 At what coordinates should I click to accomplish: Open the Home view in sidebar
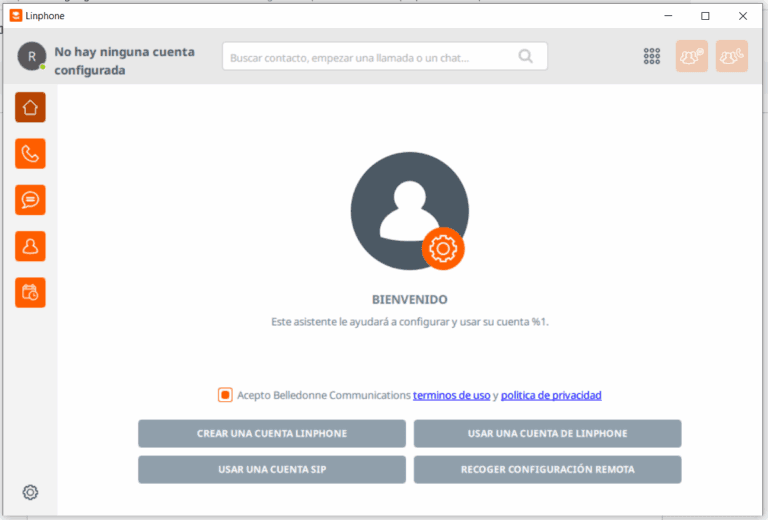pos(30,107)
